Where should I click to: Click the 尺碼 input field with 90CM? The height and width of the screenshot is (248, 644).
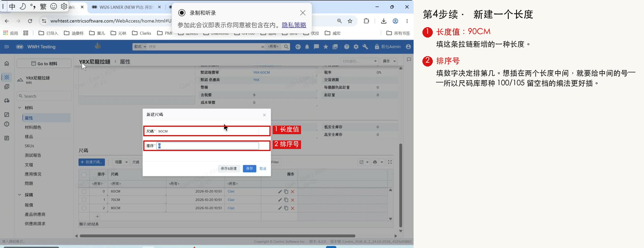click(x=207, y=131)
